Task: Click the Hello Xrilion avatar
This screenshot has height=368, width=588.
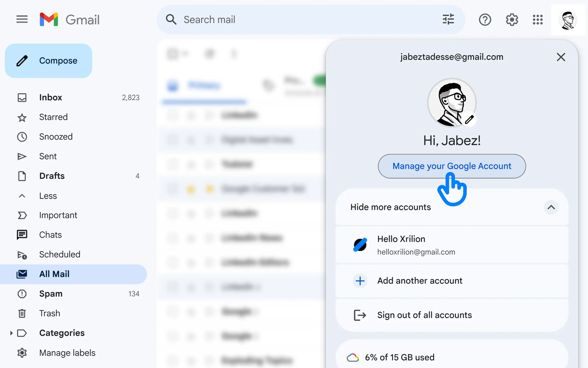Action: pyautogui.click(x=360, y=245)
